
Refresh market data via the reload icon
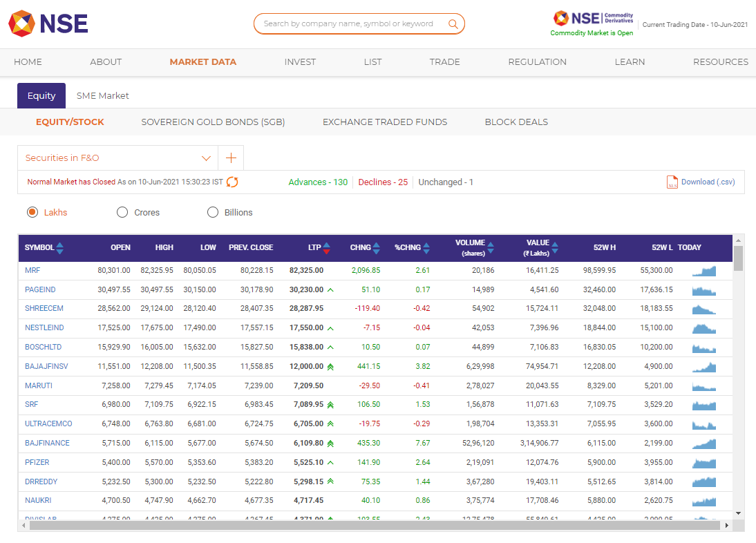tap(232, 182)
